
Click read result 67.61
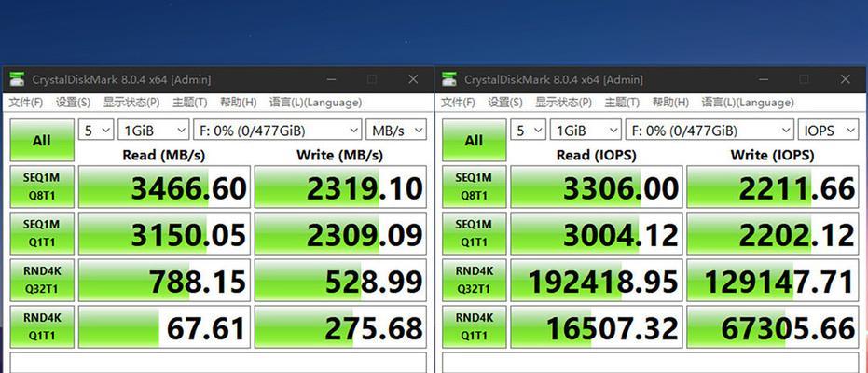(x=164, y=326)
